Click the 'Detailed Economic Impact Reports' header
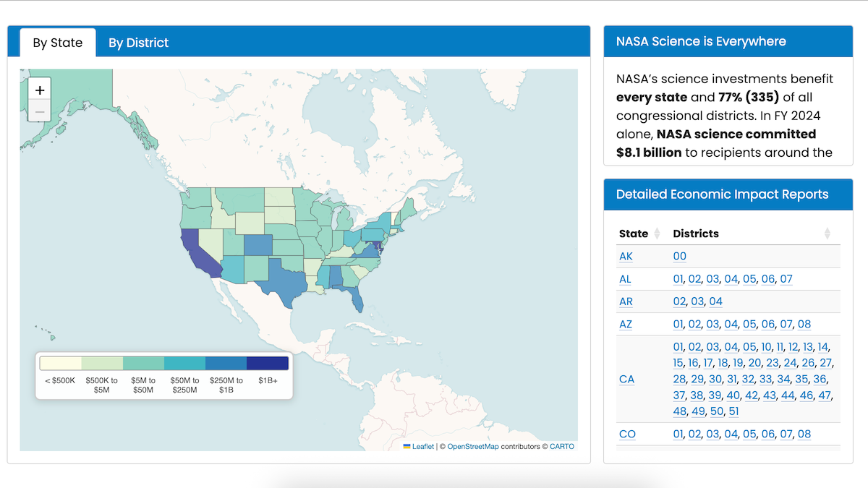868x488 pixels. point(723,194)
